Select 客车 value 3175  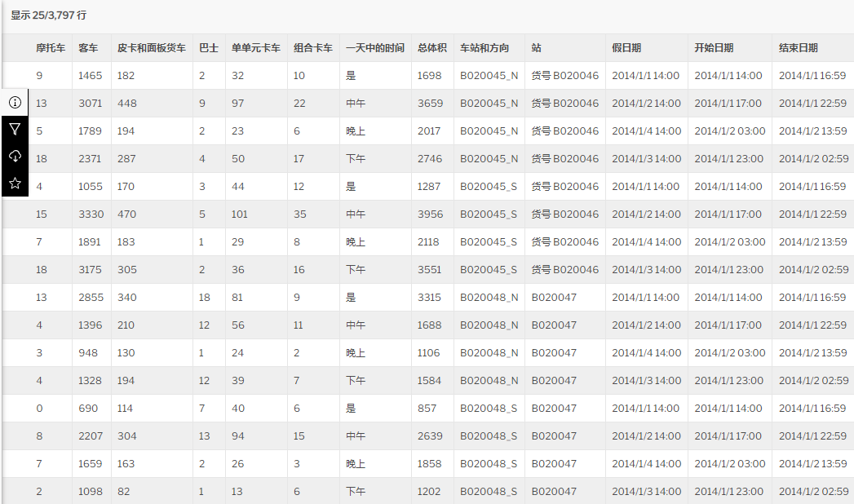[x=90, y=270]
